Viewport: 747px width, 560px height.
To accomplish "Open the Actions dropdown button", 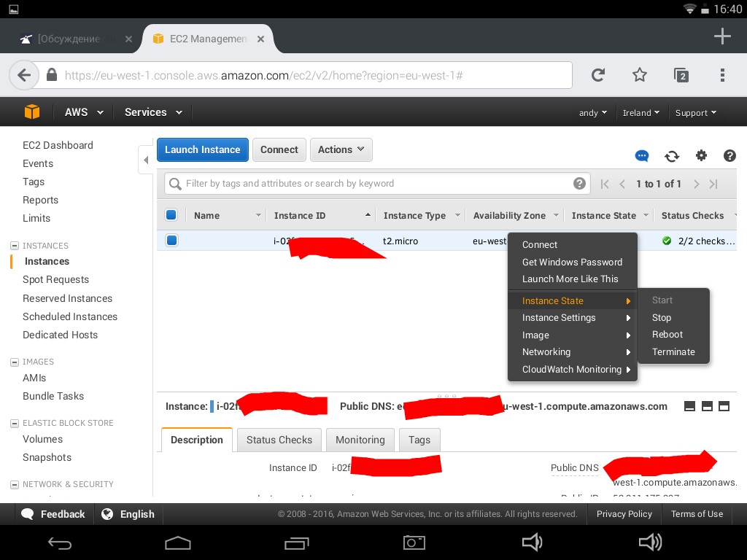I will click(341, 149).
